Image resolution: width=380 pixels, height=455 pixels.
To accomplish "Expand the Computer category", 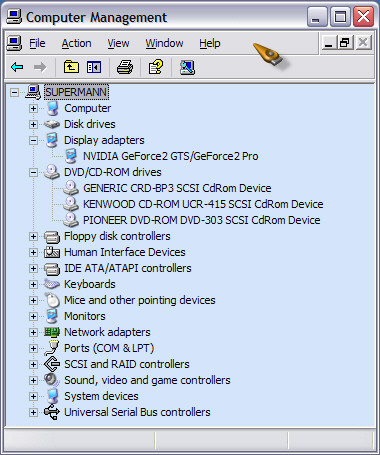I will point(33,108).
